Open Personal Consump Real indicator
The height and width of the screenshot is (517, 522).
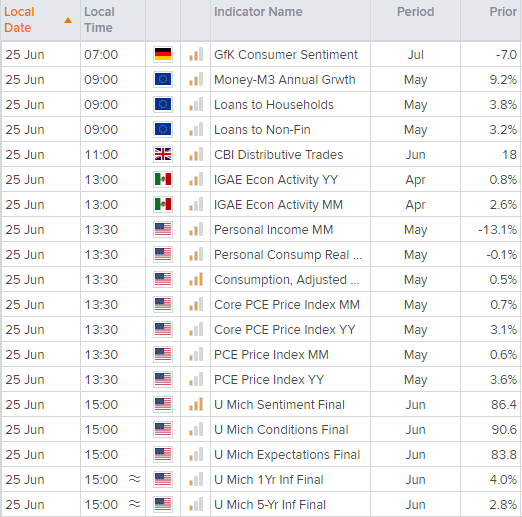pos(288,255)
